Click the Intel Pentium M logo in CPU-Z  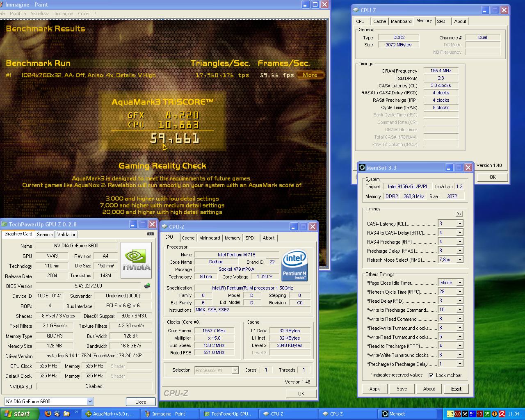tap(295, 265)
